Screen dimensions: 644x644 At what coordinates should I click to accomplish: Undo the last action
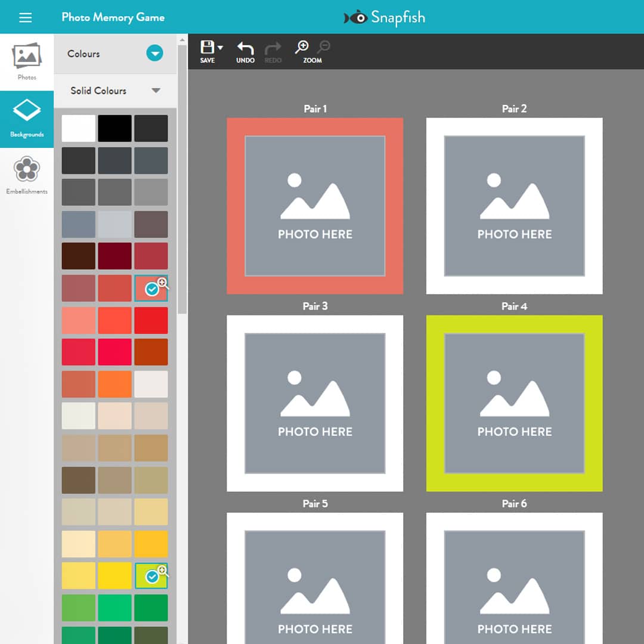[245, 48]
